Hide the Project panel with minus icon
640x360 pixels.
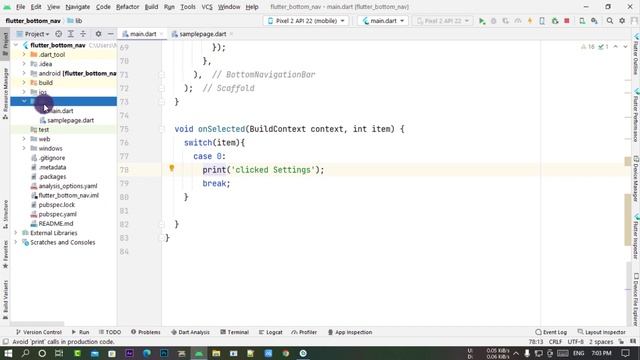point(111,34)
